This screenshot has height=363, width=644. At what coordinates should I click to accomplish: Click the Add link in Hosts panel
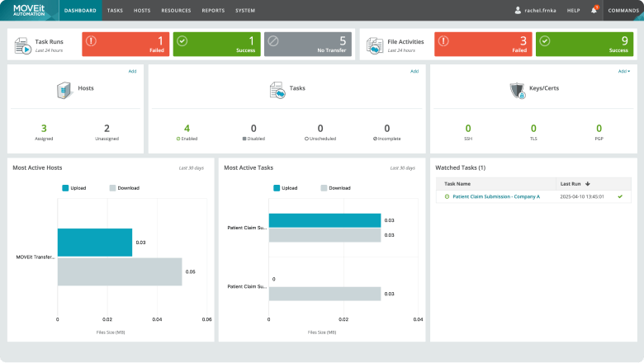(x=132, y=72)
